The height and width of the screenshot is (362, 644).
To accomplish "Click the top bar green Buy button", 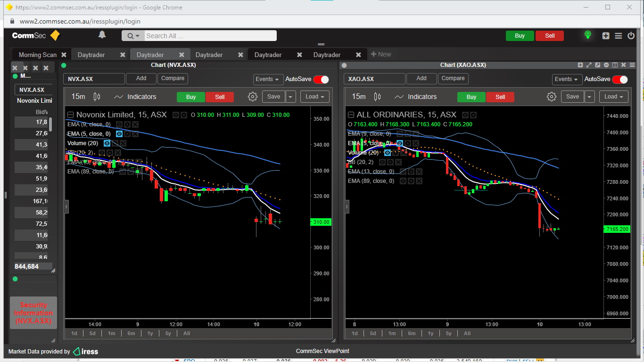I will point(520,36).
